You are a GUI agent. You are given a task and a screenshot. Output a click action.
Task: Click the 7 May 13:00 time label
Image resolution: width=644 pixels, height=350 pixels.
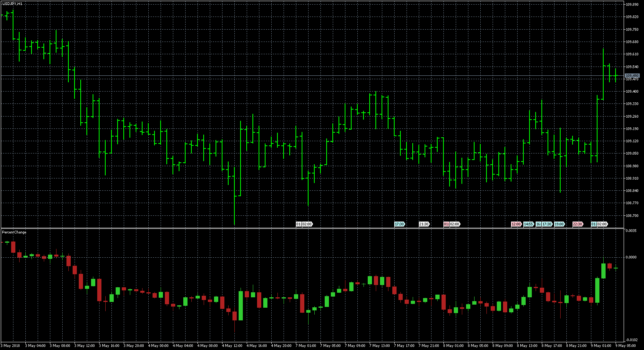click(x=380, y=346)
